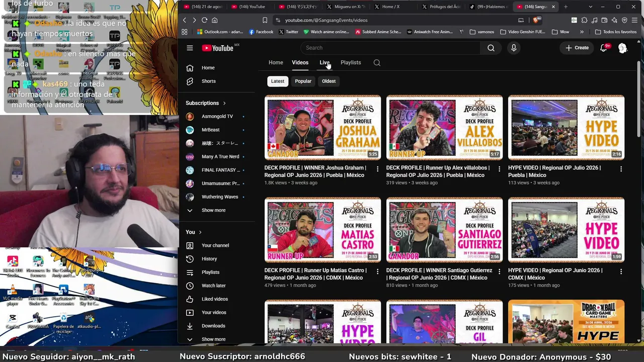Open the YouTube notifications bell
Screen dimensions: 644x362
tap(604, 48)
